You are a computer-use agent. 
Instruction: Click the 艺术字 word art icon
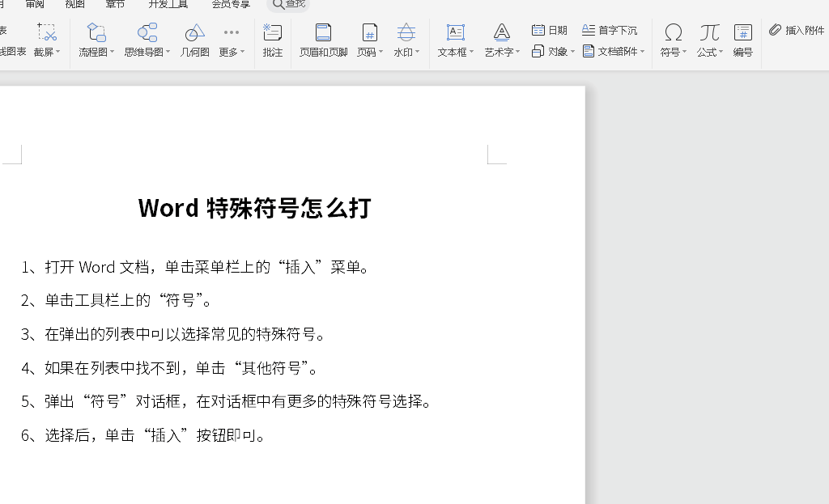[502, 32]
